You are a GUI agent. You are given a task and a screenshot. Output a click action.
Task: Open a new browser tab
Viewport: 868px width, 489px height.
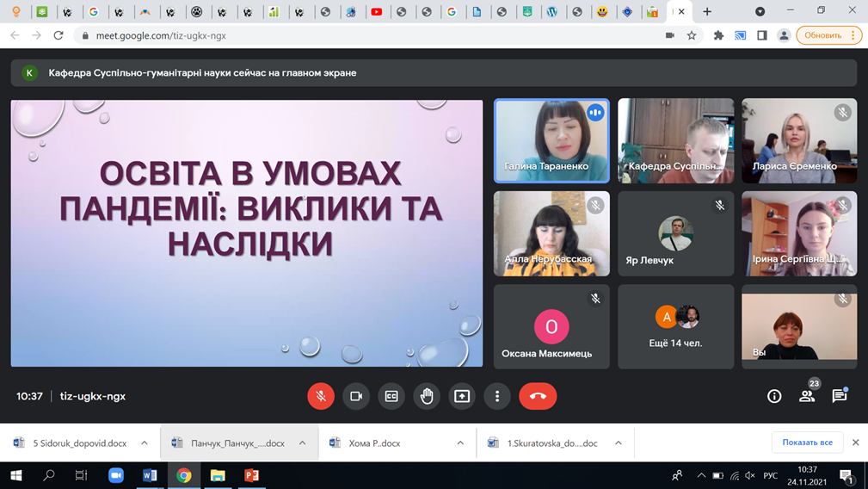point(707,12)
